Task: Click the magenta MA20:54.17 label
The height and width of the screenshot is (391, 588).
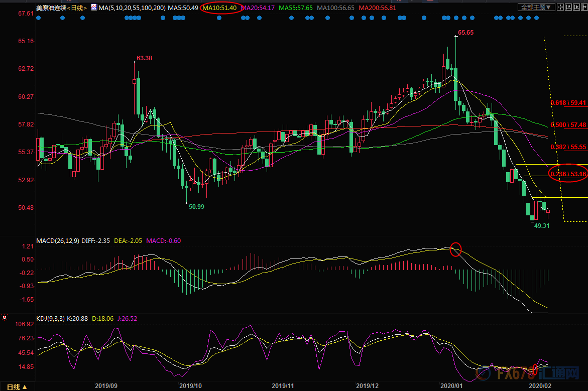Action: click(257, 8)
